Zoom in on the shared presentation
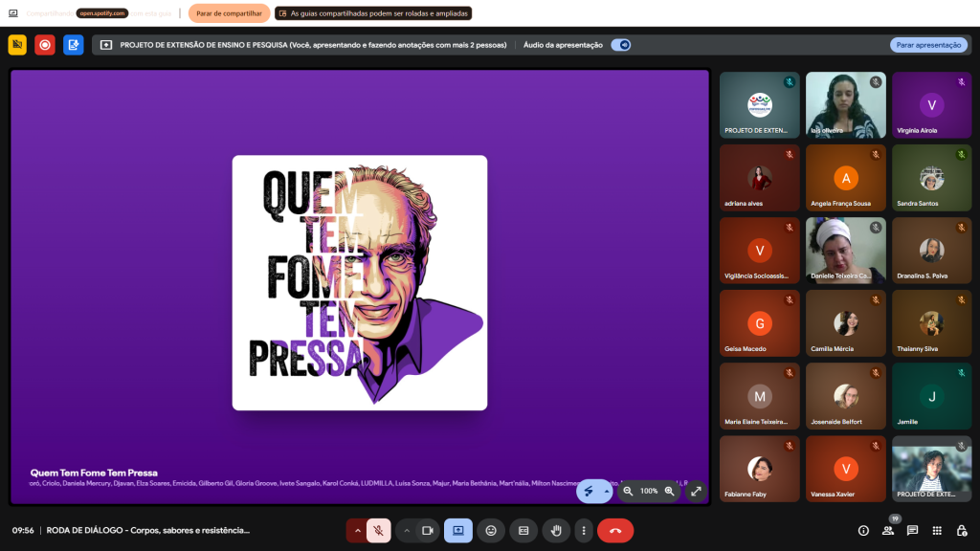This screenshot has width=980, height=551. (669, 491)
